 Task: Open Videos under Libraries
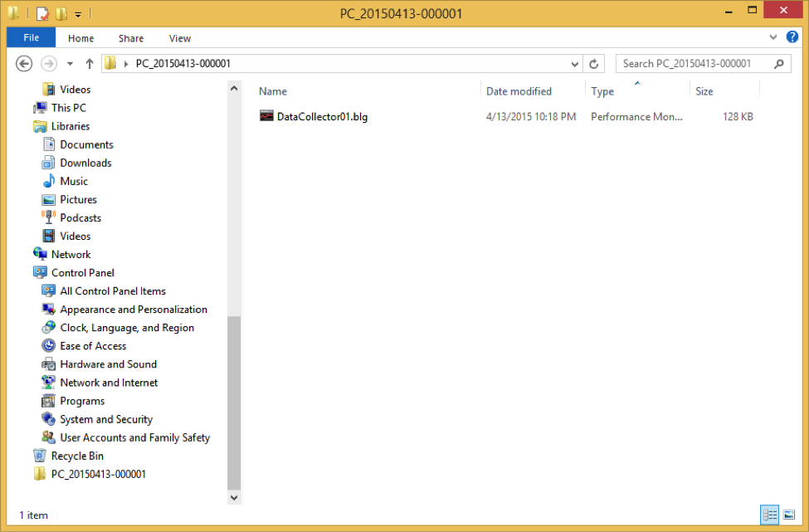point(75,237)
